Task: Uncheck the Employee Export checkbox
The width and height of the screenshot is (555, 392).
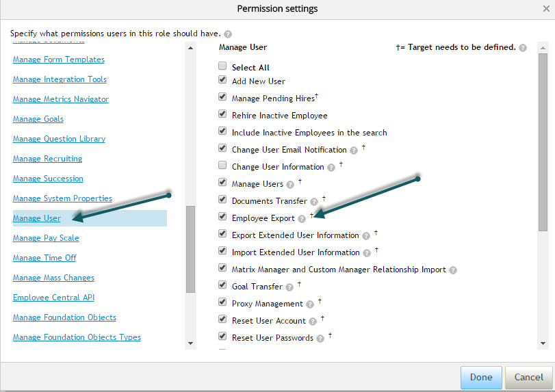Action: coord(222,216)
